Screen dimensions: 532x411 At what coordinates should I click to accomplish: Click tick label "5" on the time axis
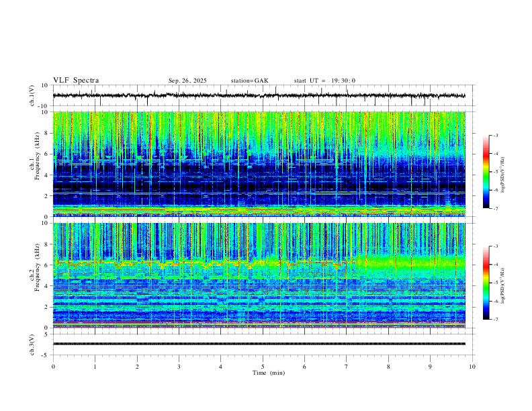point(263,367)
